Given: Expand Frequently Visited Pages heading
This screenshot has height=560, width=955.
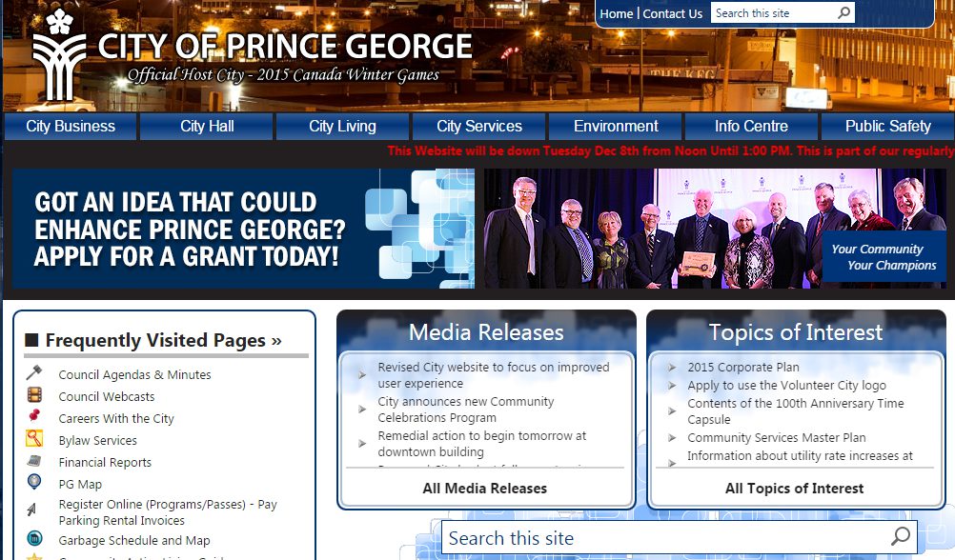Looking at the screenshot, I should [x=163, y=340].
